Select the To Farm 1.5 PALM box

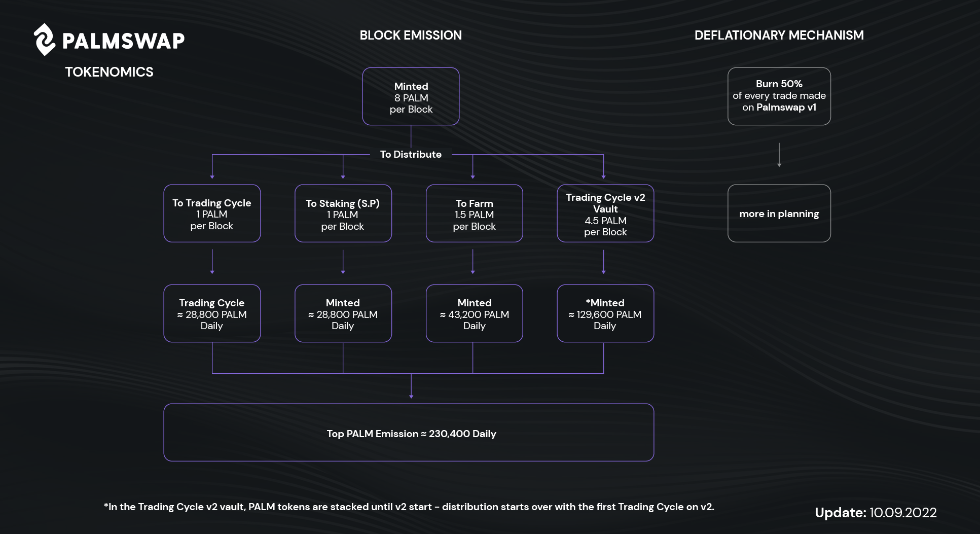coord(474,213)
